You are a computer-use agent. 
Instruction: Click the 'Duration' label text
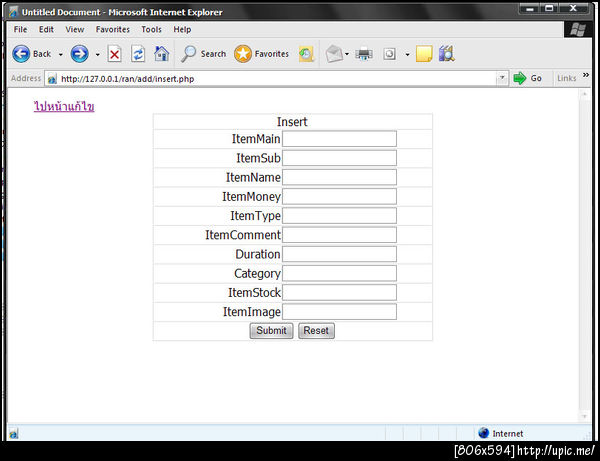tap(258, 254)
